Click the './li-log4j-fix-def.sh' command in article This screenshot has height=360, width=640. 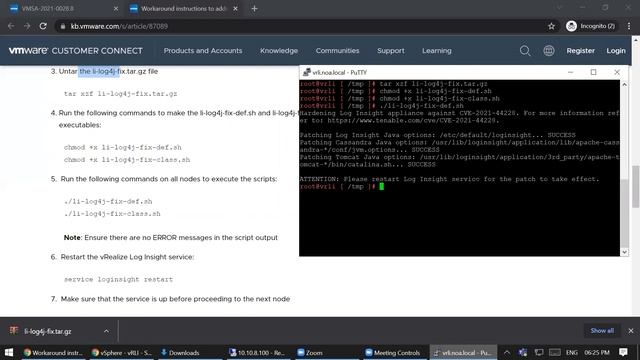pos(108,201)
